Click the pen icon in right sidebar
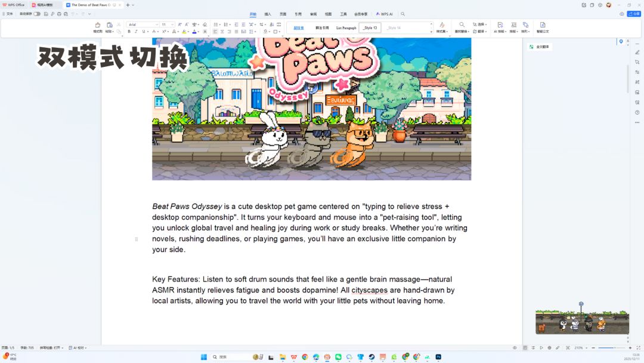Image resolution: width=644 pixels, height=363 pixels. click(637, 52)
